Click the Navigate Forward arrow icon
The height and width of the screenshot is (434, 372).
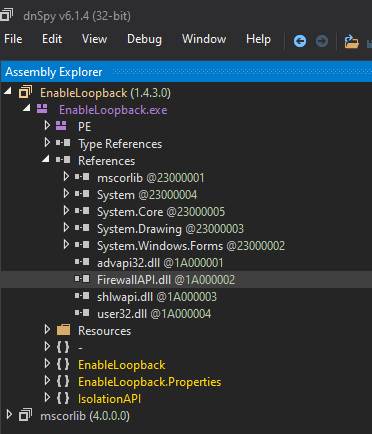coord(322,41)
